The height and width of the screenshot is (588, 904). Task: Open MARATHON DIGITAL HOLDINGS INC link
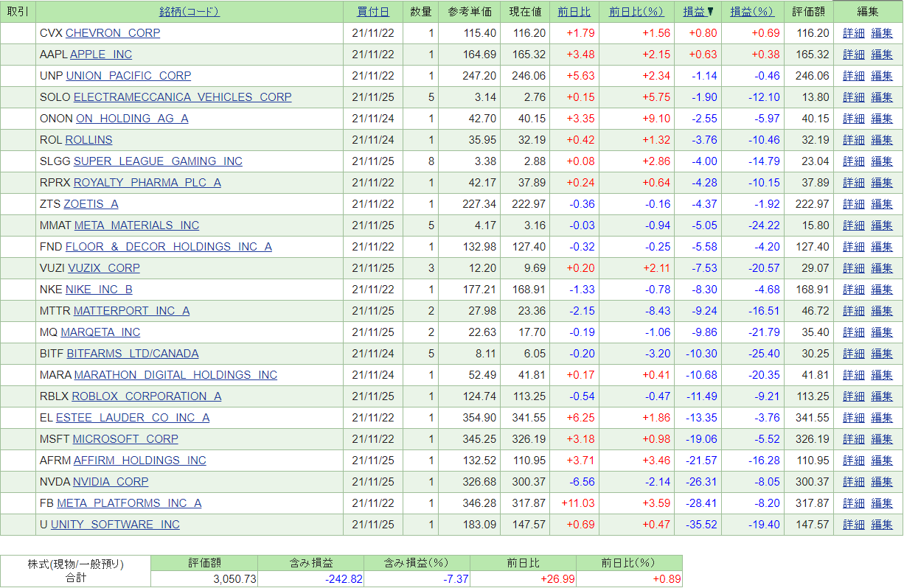175,375
